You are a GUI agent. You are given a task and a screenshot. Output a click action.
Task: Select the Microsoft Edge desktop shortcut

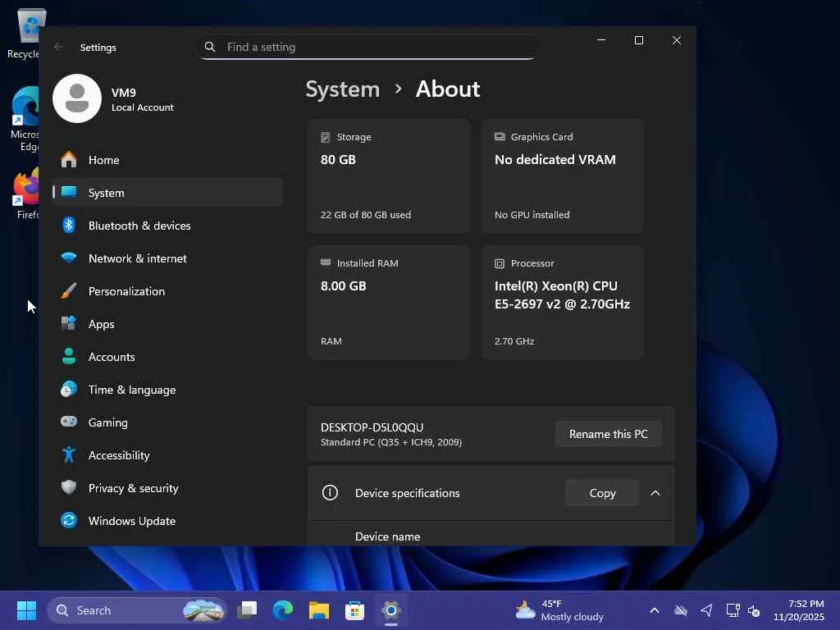[x=25, y=119]
